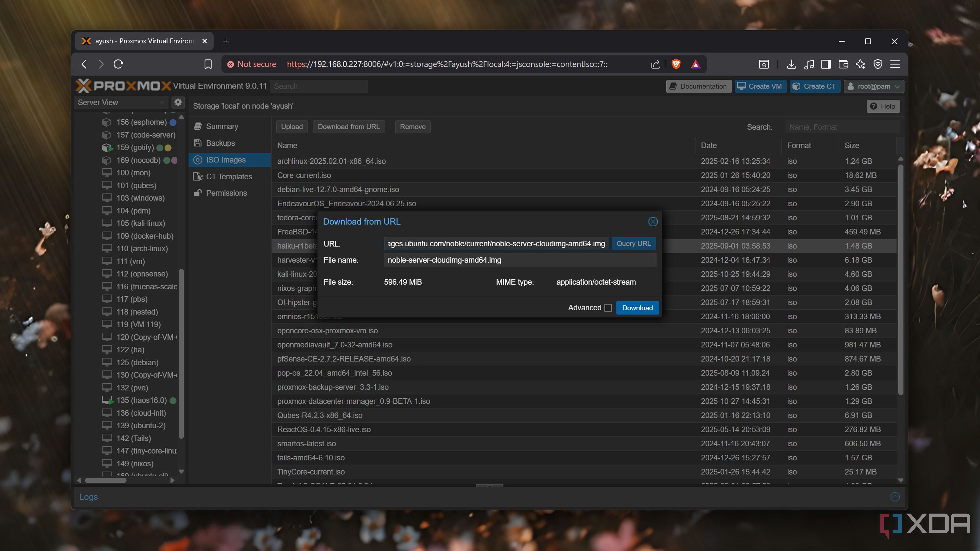The image size is (980, 551).
Task: Click the resource tree horizontal scrollbar
Action: (105, 480)
